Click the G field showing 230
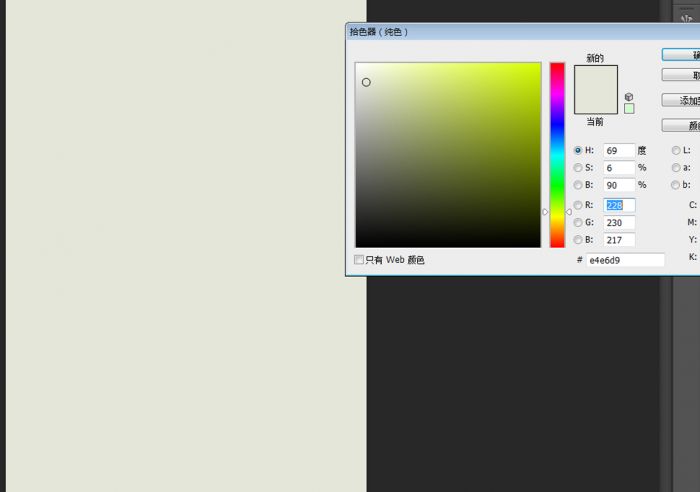700x492 pixels. (x=619, y=222)
